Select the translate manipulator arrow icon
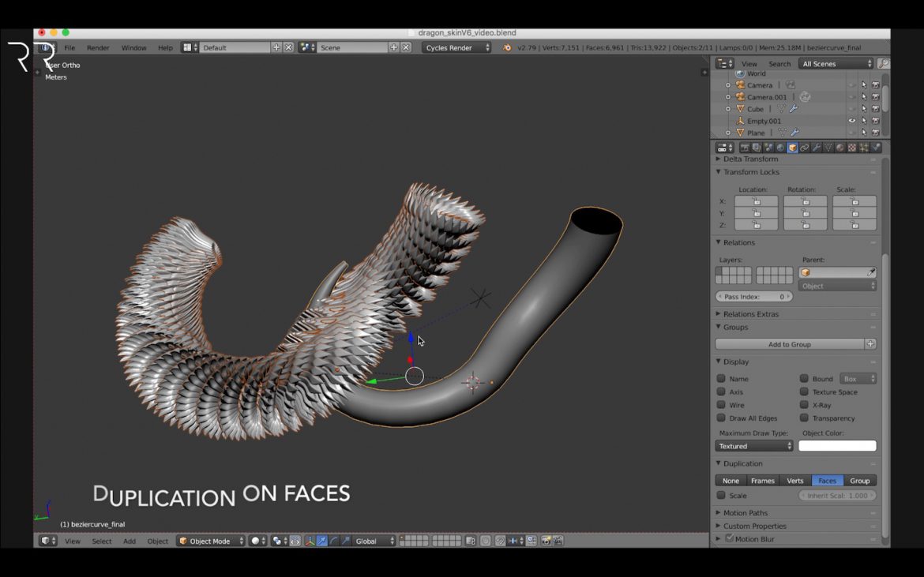 [x=321, y=541]
